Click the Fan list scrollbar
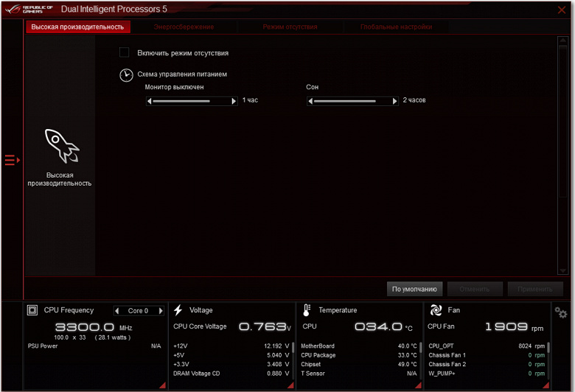 click(x=548, y=360)
